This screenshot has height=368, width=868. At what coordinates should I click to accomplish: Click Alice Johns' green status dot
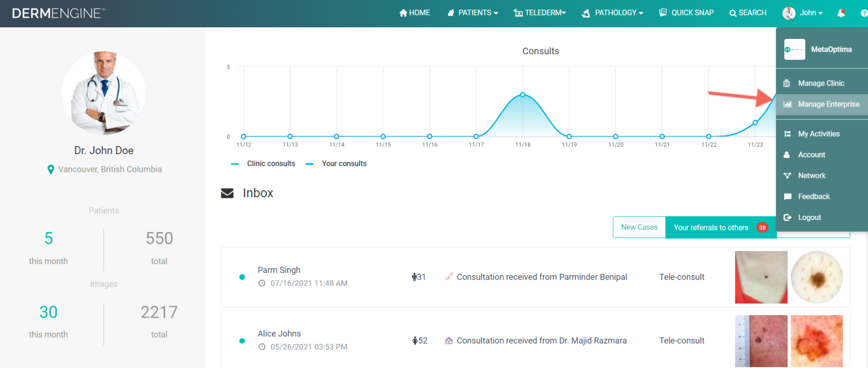(242, 341)
